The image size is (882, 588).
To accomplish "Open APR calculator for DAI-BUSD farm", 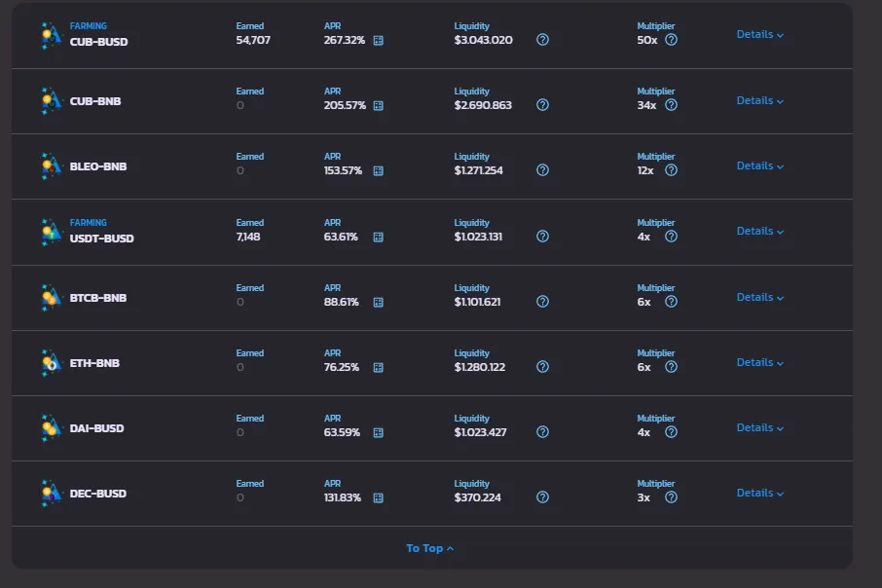I will click(x=379, y=433).
